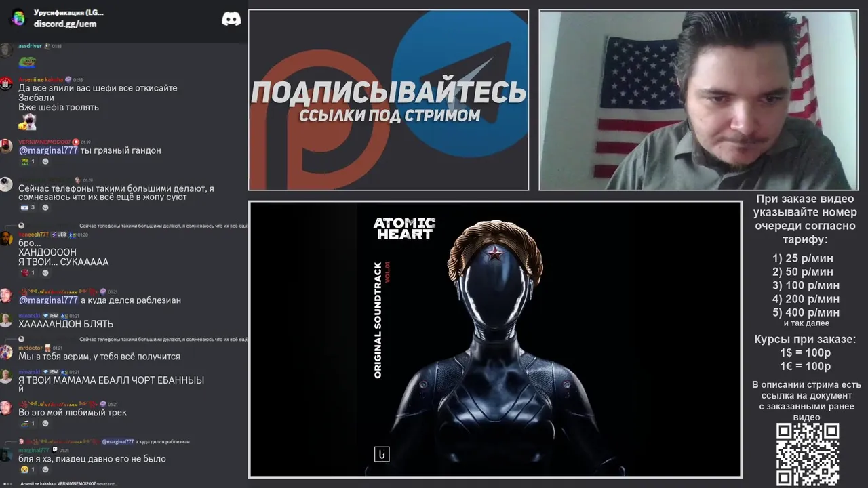Click the purple badge next to 'Arsenii ne kakaha'
868x488 pixels.
68,79
